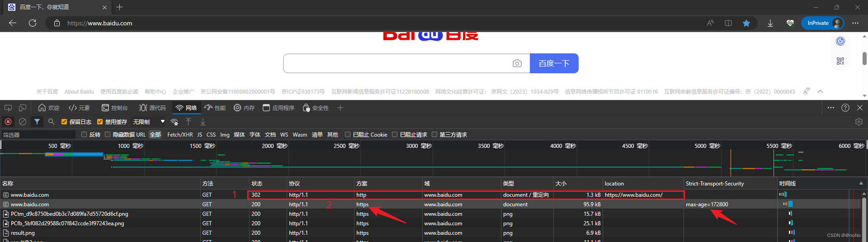Enable the 已阻止请求 checkbox
Viewport: 868px width, 242px height.
pyautogui.click(x=395, y=134)
